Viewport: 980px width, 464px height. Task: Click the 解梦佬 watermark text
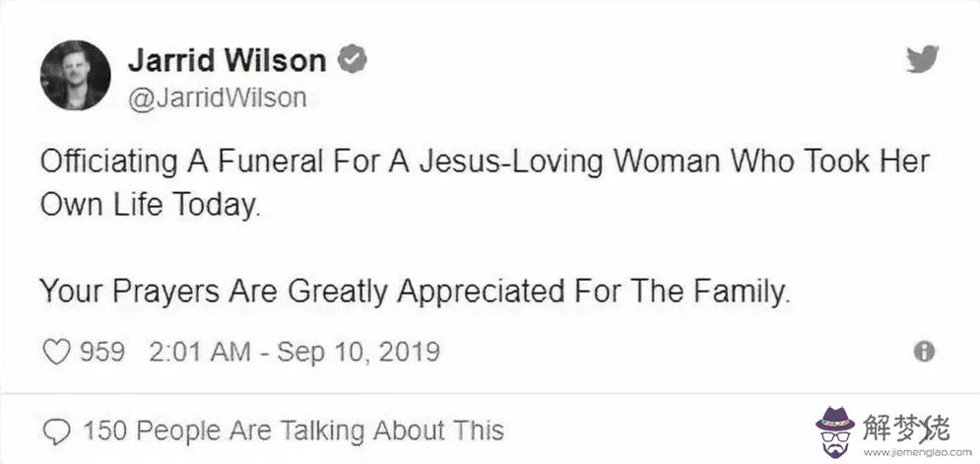coord(907,429)
